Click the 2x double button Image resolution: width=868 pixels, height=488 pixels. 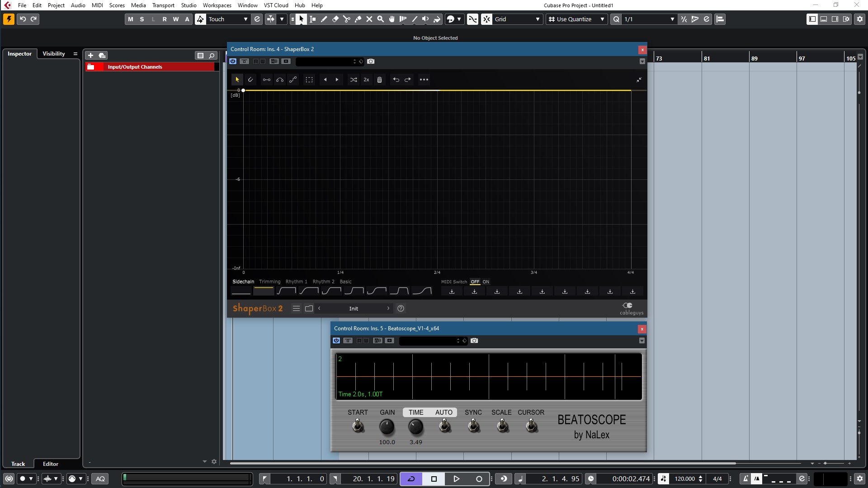366,80
